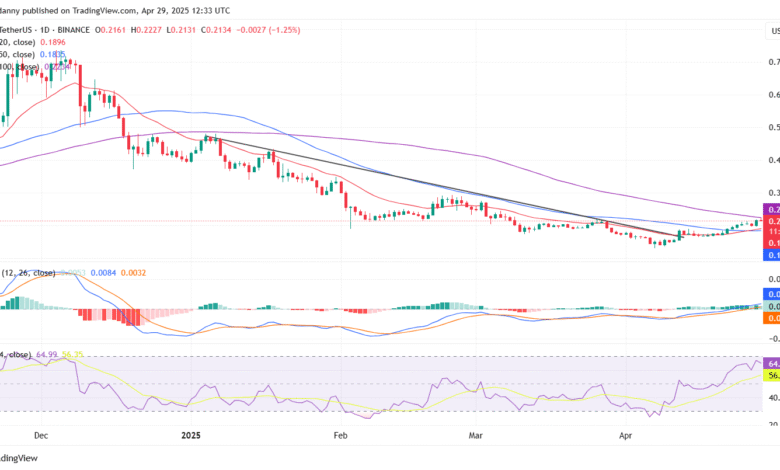Viewport: 780px width, 470px height.
Task: Click the 40 level on RSI scale
Action: coord(771,398)
